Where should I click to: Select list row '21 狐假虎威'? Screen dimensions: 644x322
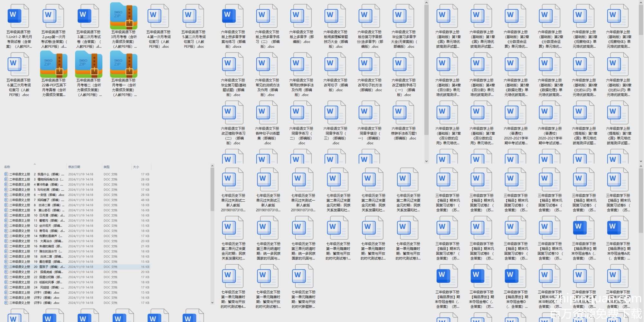77,272
